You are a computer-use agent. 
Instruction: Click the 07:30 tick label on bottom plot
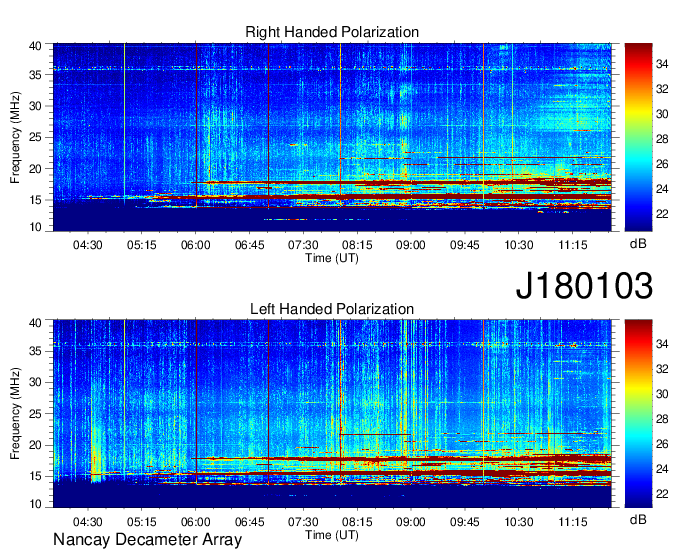(303, 522)
